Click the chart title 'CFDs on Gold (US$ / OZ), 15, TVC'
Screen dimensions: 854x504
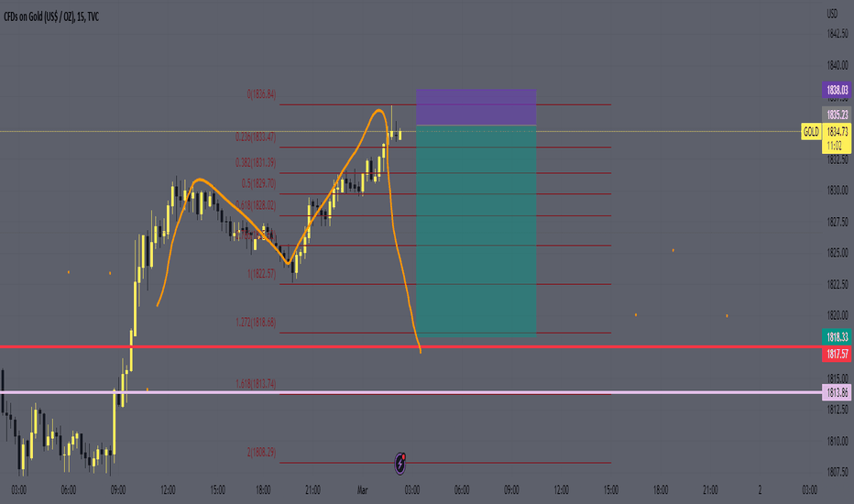(51, 16)
